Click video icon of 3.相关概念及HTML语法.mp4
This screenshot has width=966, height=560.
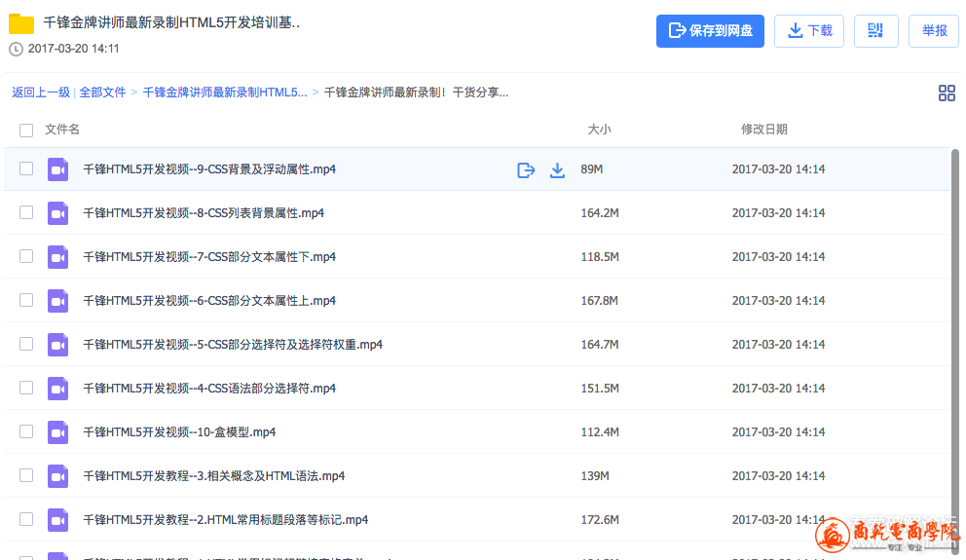[57, 475]
